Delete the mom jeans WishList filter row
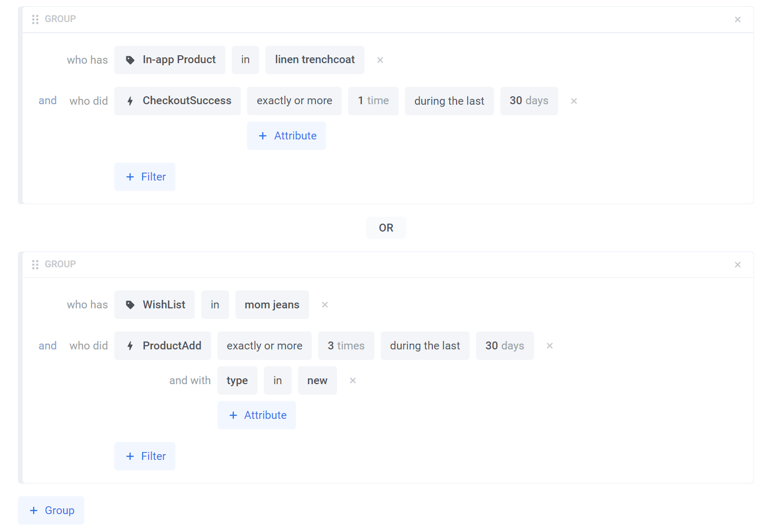This screenshot has height=532, width=772. [324, 305]
